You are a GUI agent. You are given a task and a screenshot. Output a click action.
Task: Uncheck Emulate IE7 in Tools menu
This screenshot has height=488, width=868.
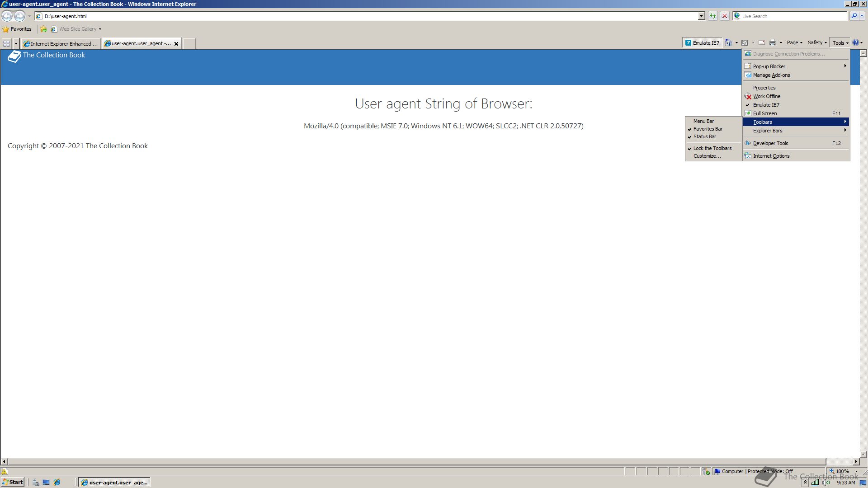[796, 105]
